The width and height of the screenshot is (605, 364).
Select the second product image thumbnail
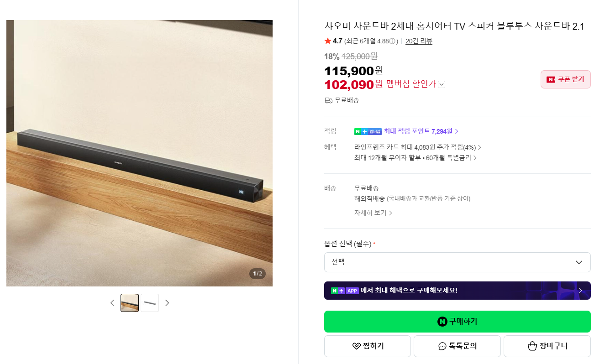point(149,302)
